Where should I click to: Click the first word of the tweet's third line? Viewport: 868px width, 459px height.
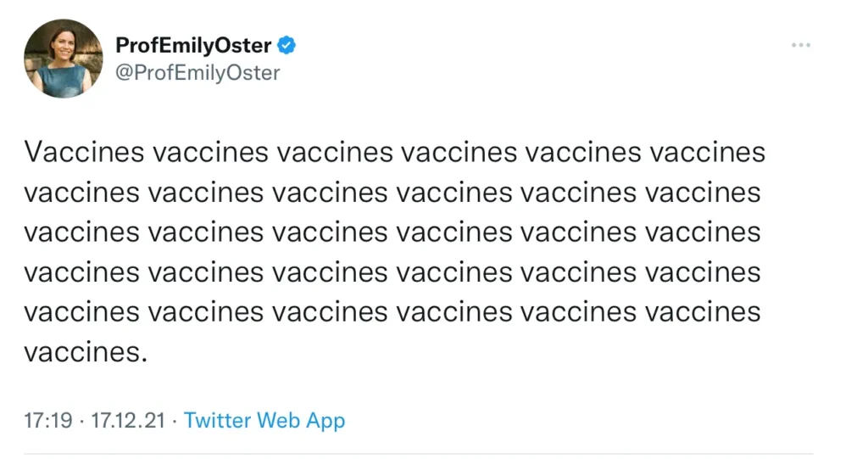81,233
